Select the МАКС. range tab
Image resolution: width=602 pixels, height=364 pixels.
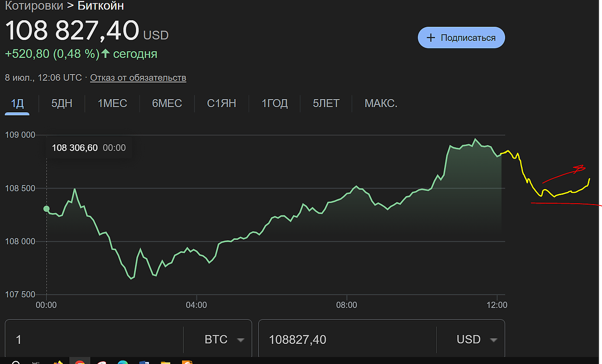(x=381, y=103)
